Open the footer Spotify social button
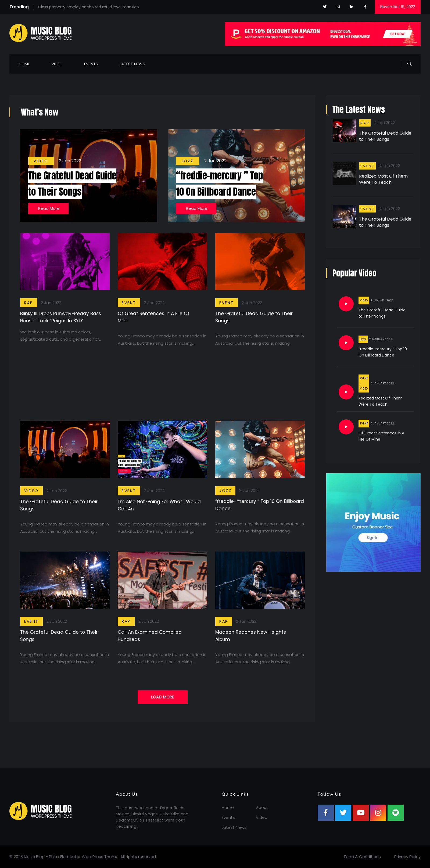 pyautogui.click(x=395, y=812)
